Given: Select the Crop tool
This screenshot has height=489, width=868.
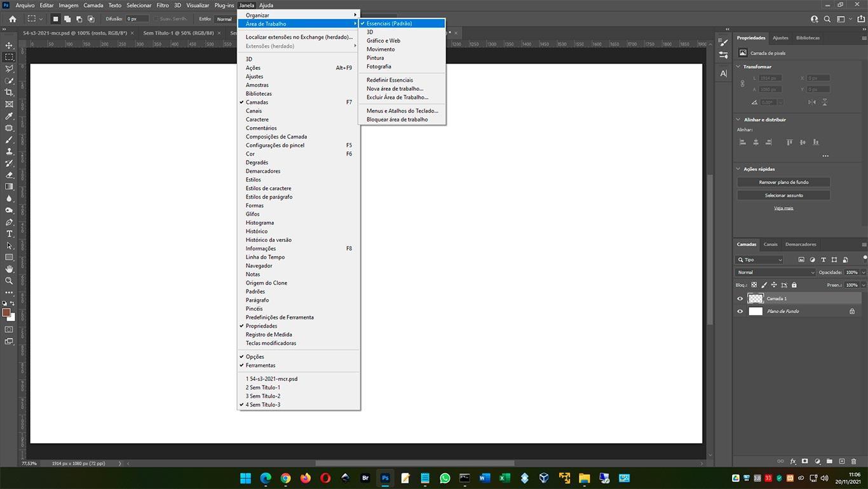Looking at the screenshot, I should 9,92.
